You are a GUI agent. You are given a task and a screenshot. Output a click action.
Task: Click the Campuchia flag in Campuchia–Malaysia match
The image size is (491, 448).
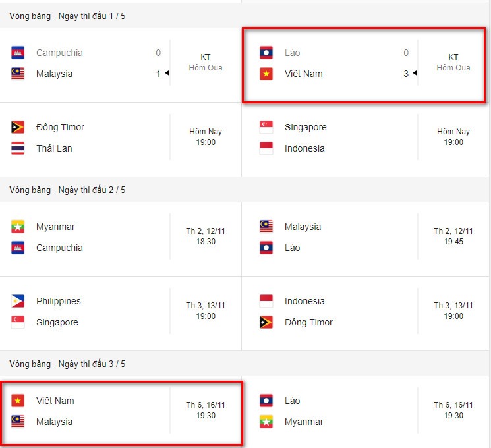pyautogui.click(x=18, y=53)
